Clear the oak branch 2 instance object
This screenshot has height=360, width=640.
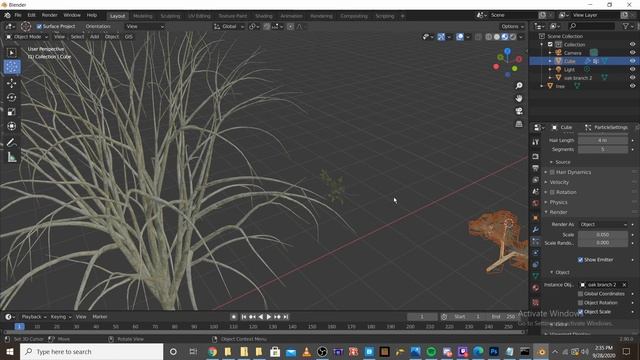click(624, 285)
